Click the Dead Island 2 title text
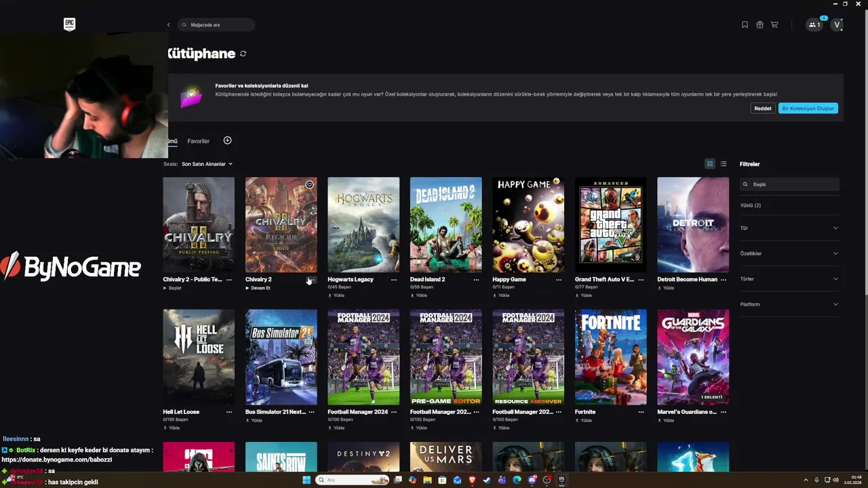This screenshot has width=868, height=488. click(x=427, y=279)
